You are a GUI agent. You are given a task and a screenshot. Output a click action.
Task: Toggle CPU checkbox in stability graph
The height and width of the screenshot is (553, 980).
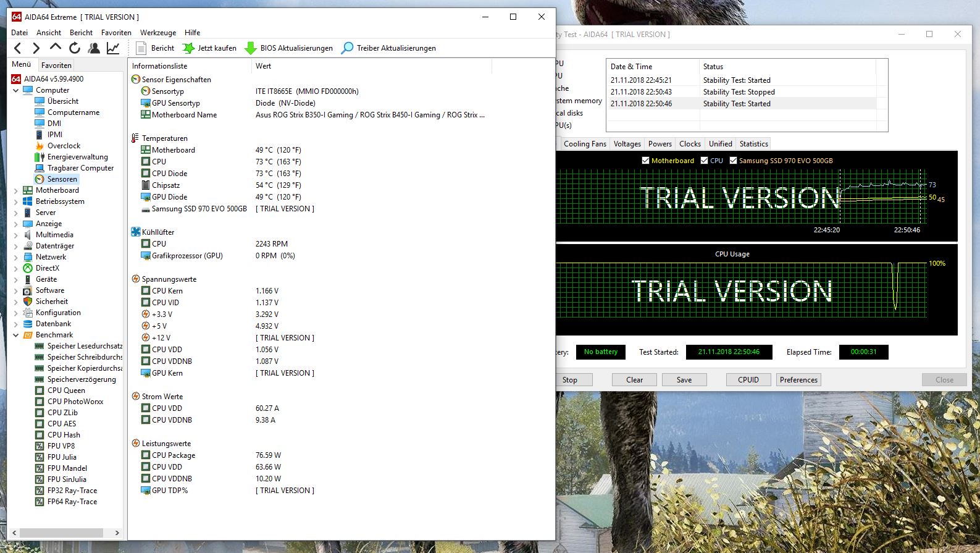click(x=704, y=161)
